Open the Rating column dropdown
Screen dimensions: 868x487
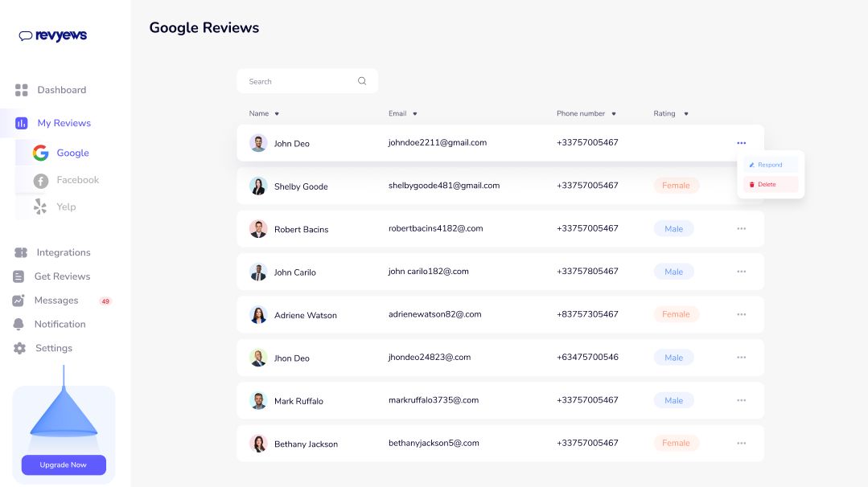tap(685, 113)
